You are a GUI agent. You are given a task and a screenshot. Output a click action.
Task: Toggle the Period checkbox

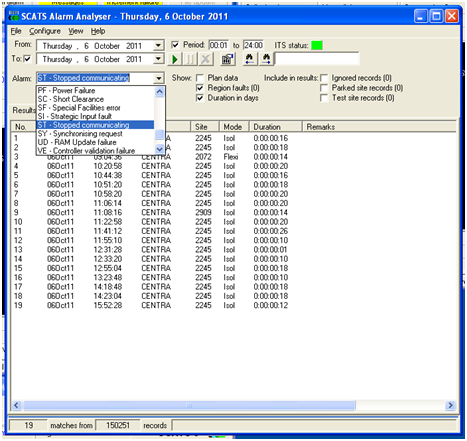(x=175, y=45)
